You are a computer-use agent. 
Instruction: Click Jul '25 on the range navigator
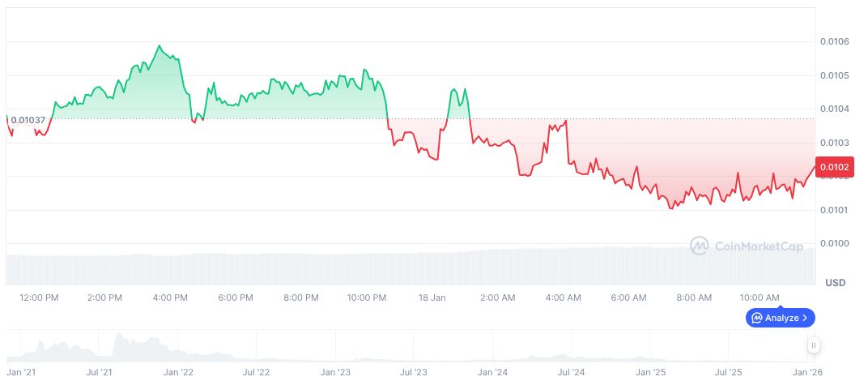coord(729,373)
